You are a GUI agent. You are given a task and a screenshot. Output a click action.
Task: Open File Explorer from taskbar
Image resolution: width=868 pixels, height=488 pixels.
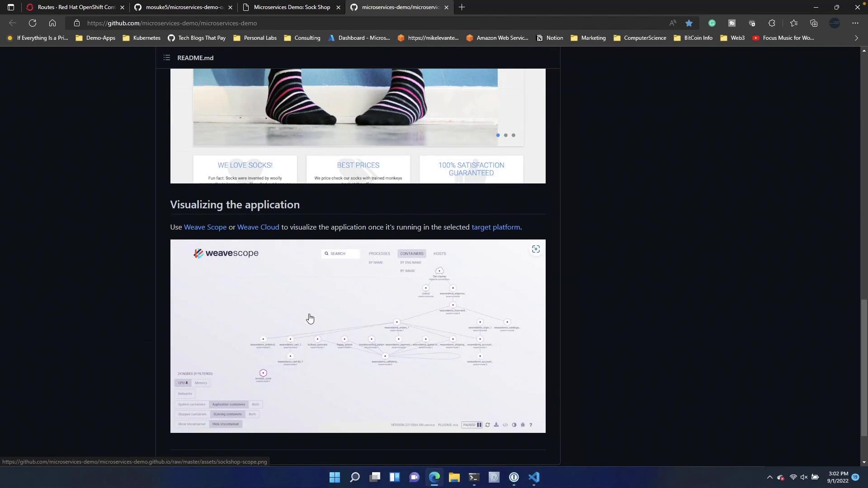click(x=454, y=477)
